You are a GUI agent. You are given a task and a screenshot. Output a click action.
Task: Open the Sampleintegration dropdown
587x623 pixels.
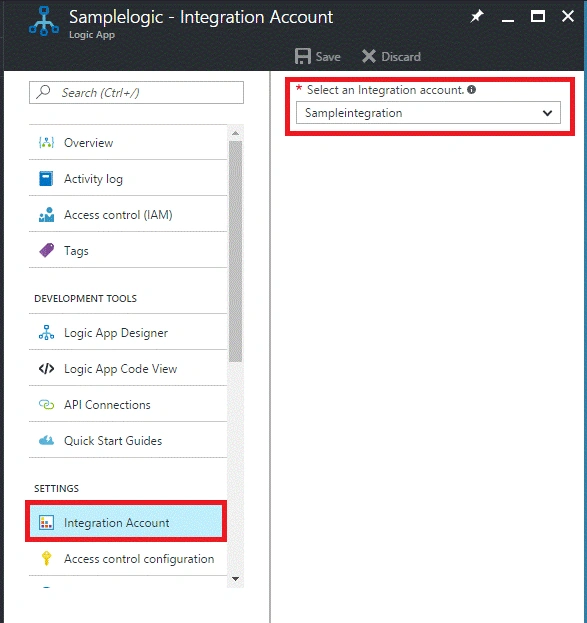tap(428, 113)
